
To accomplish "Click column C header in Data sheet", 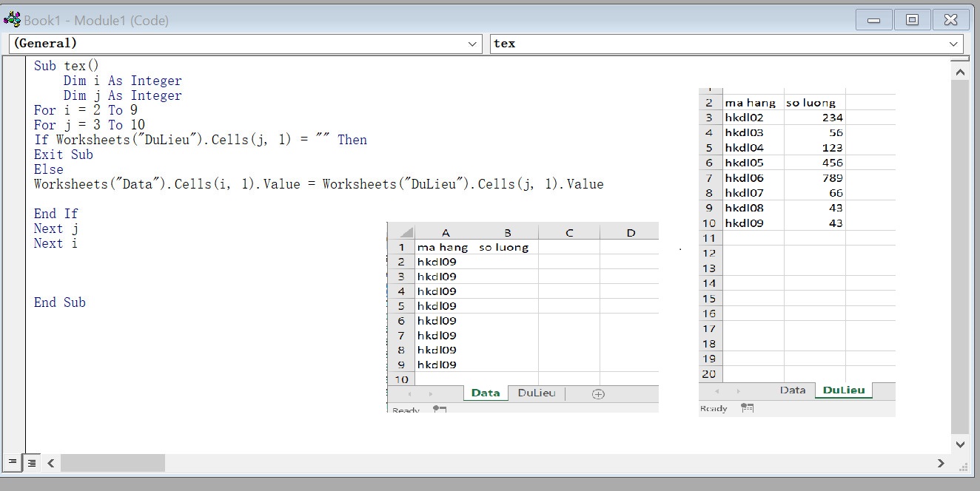I will point(569,232).
